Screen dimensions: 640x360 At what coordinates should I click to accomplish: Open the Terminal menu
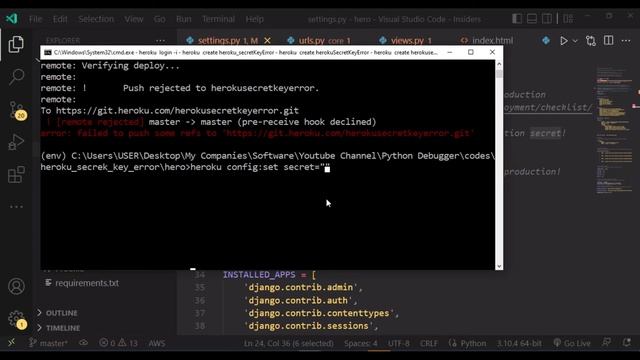coord(218,19)
